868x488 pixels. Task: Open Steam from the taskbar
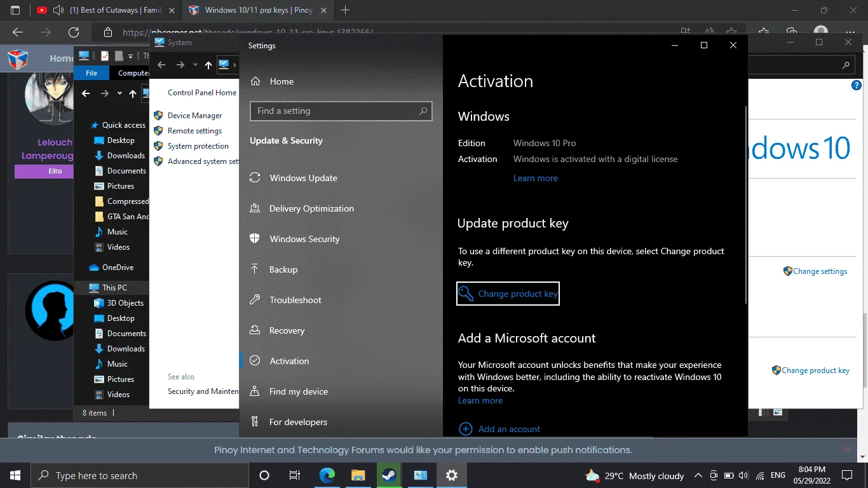click(x=389, y=475)
